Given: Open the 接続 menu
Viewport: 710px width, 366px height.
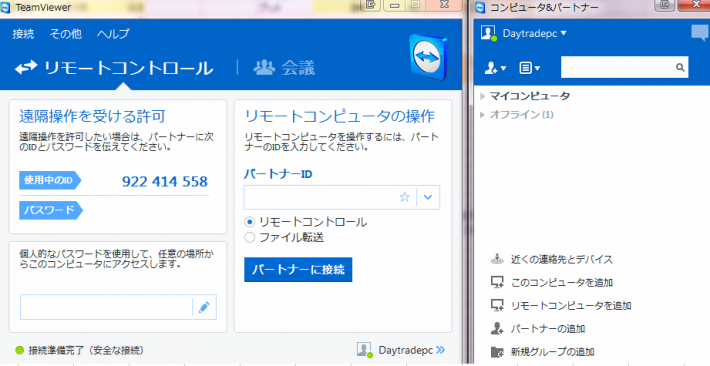Looking at the screenshot, I should (x=24, y=34).
